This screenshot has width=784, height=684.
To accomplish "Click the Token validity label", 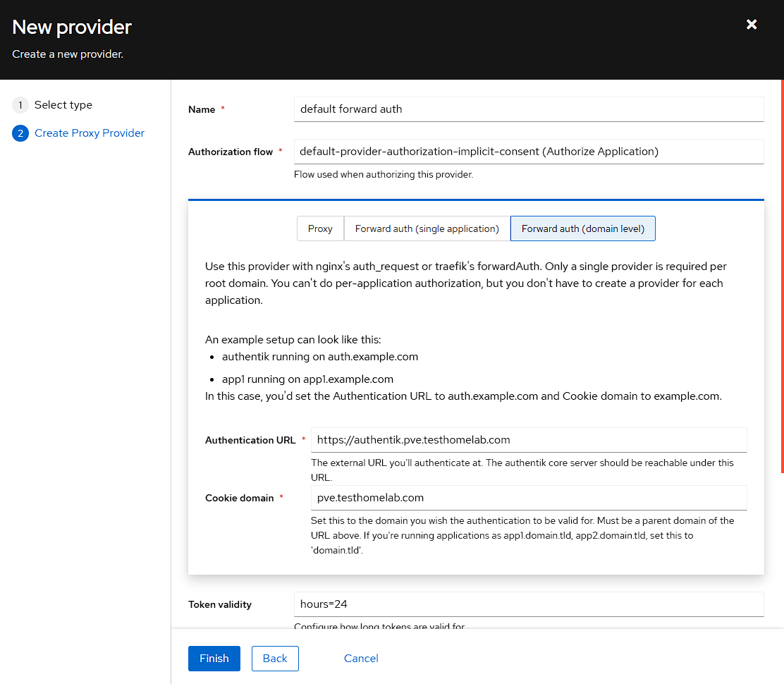I will [x=220, y=605].
